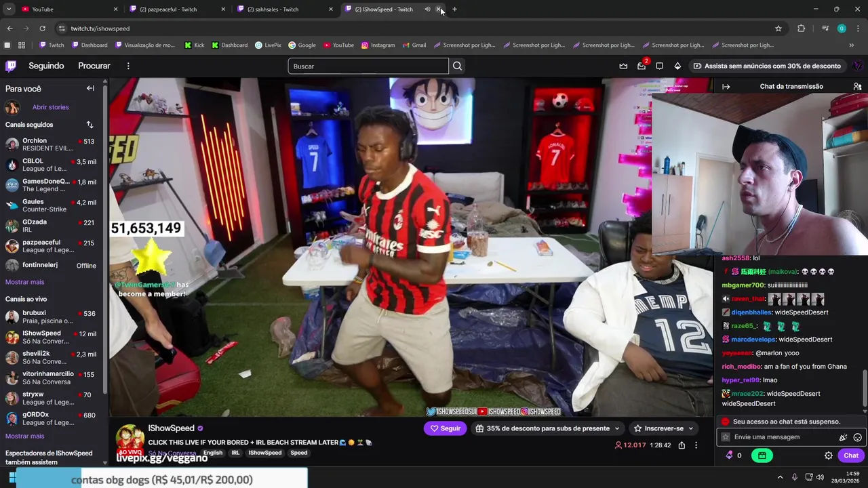Click ad-free 30% discount offer button
This screenshot has height=488, width=868.
pos(766,66)
